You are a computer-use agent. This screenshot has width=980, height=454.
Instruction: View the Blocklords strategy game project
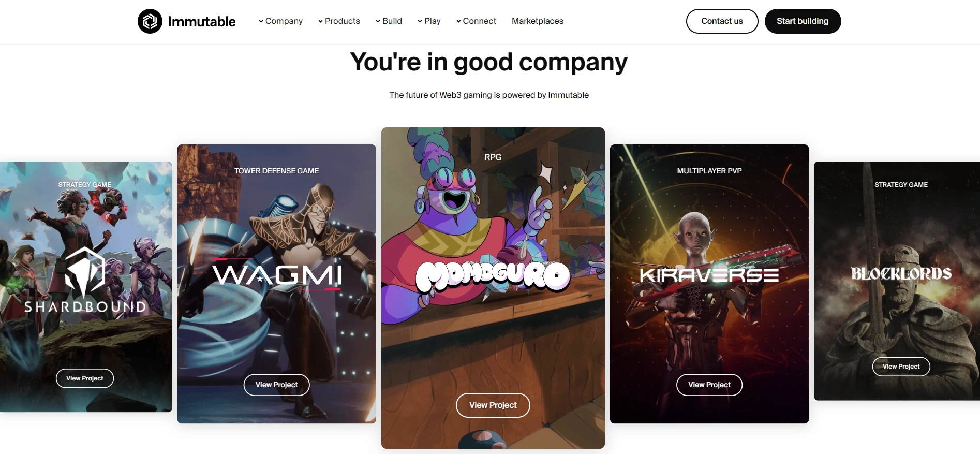[x=901, y=367]
